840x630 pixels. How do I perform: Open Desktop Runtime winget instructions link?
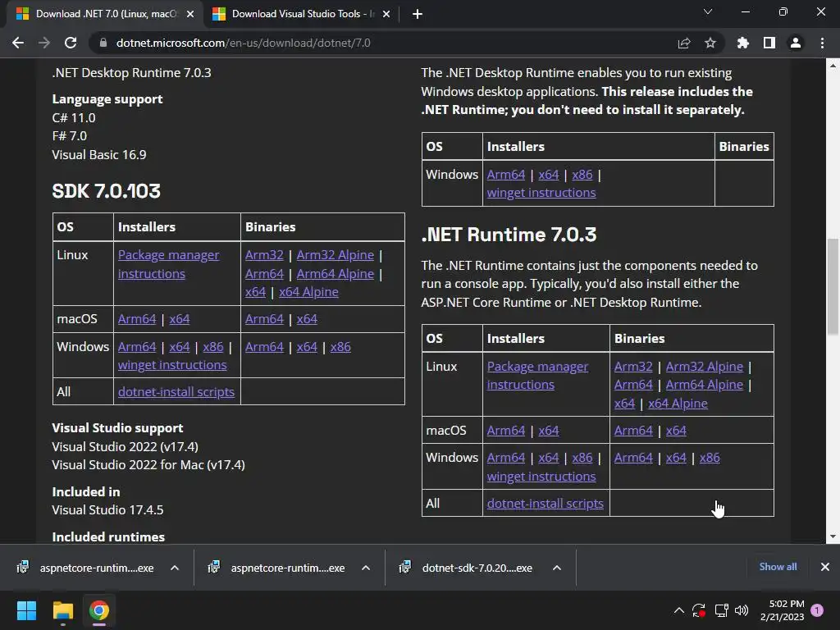click(541, 193)
